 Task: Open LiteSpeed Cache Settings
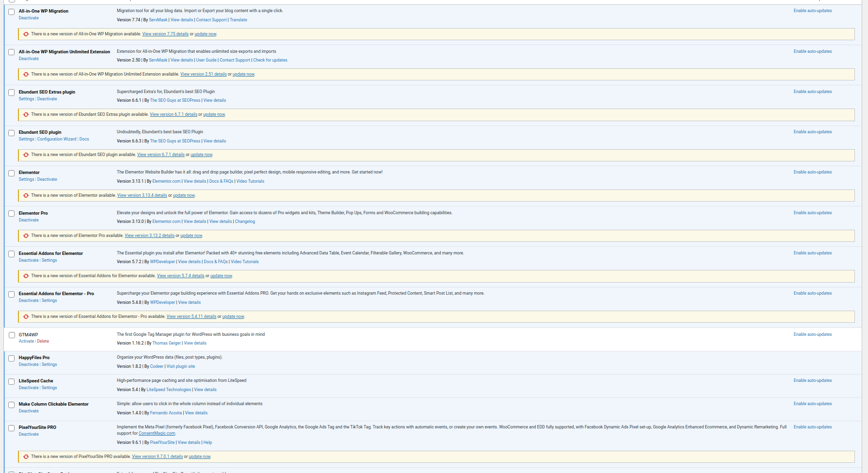49,388
